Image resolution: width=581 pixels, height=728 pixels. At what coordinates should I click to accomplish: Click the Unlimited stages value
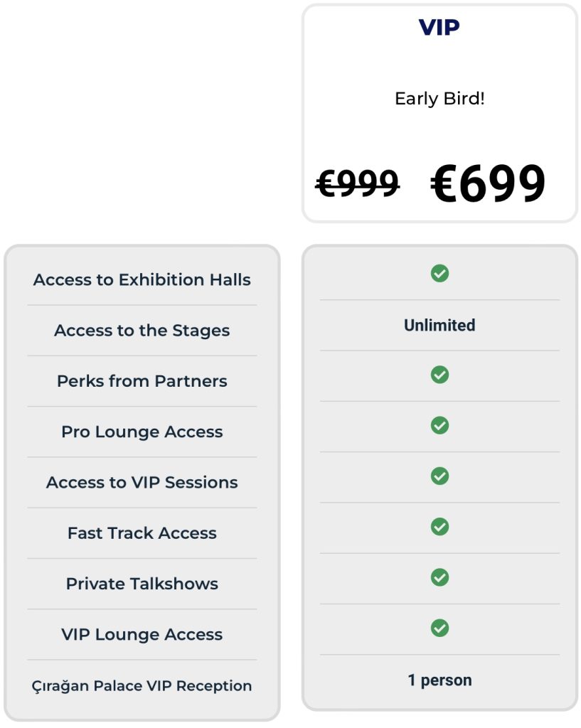[439, 325]
